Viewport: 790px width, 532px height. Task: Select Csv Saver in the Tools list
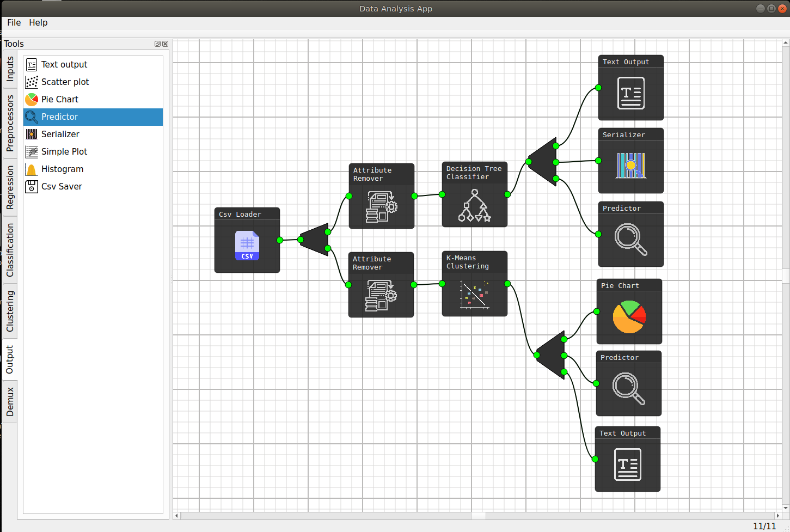pos(62,186)
